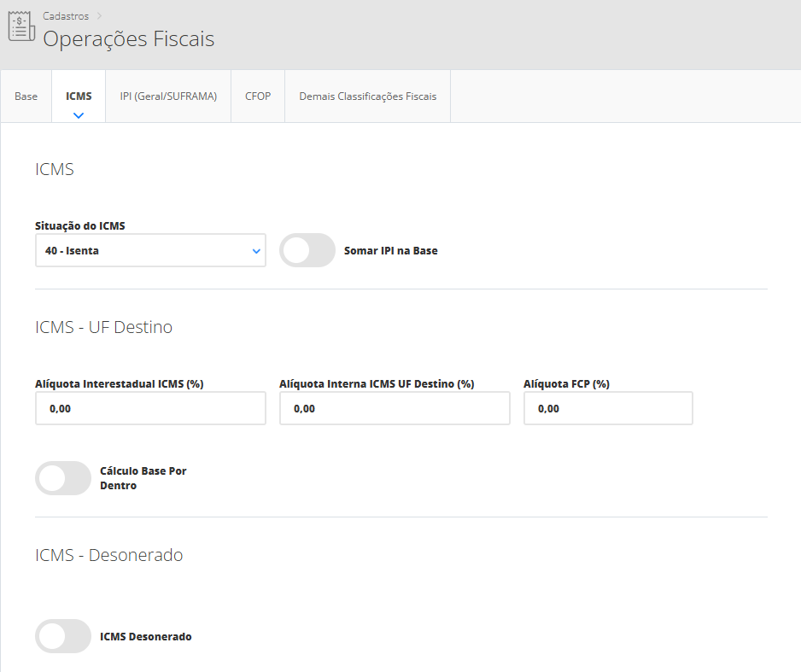
Task: Toggle the Somar IPI na Base switch
Action: (x=307, y=250)
